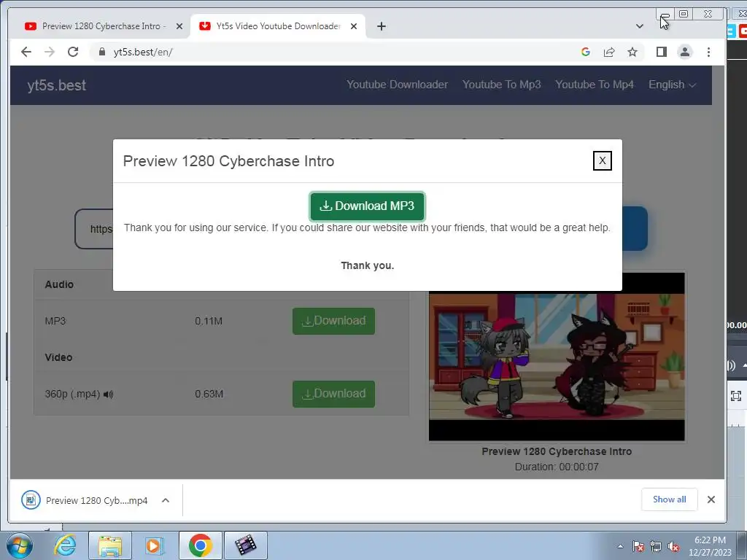Click the muted volume tray icon
This screenshot has width=747, height=560.
coord(673,547)
